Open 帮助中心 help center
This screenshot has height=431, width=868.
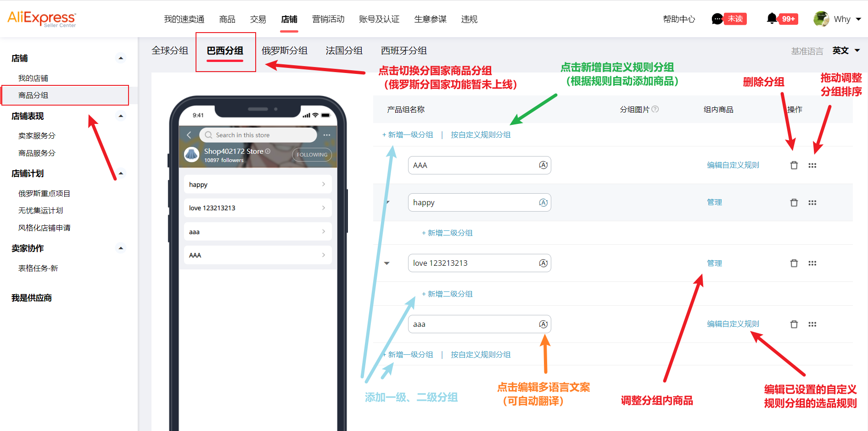679,19
